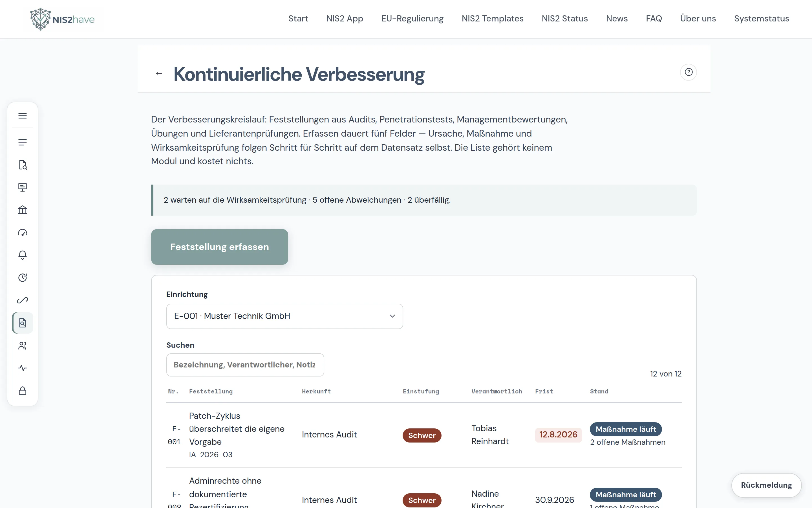Click Internes Audit in the F-001 row
This screenshot has width=812, height=508.
coord(329,435)
